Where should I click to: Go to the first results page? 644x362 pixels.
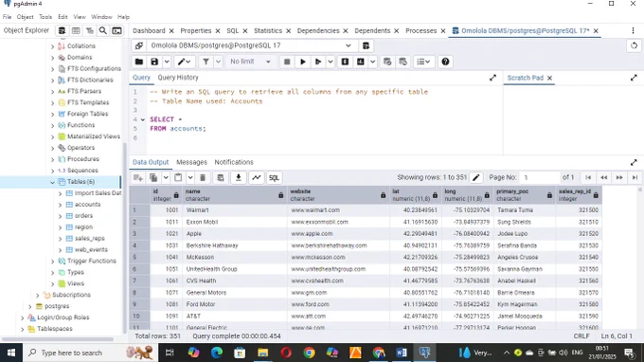[588, 177]
